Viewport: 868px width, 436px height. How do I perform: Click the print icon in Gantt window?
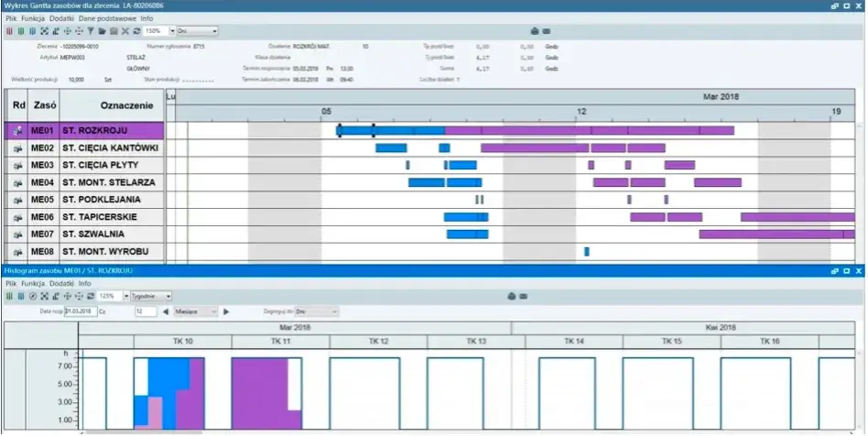tap(535, 31)
